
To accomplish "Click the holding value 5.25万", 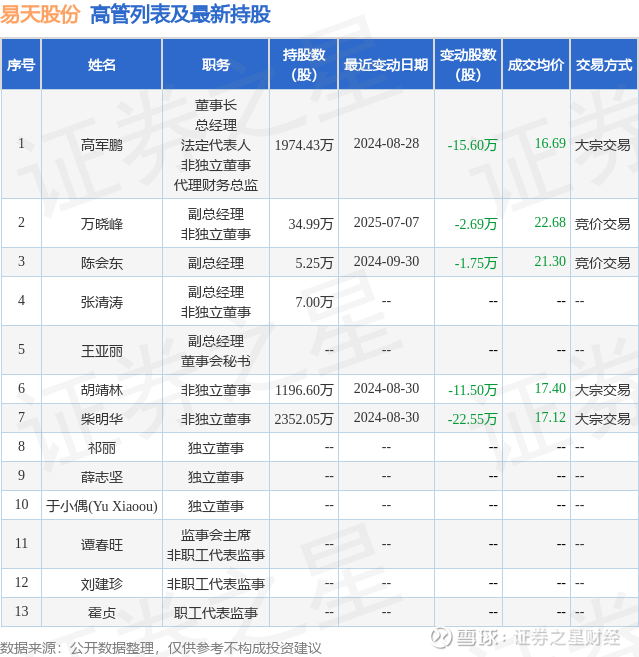I will (x=314, y=263).
